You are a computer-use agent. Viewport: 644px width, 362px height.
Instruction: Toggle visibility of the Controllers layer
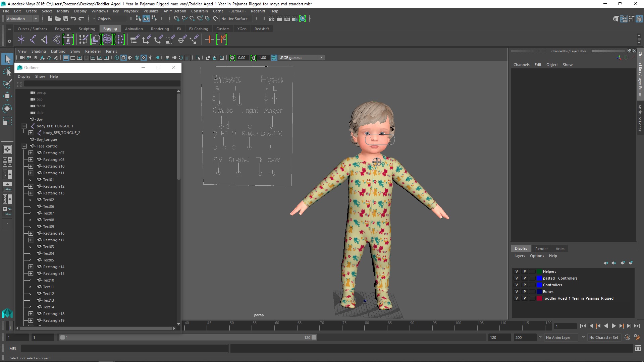click(517, 285)
